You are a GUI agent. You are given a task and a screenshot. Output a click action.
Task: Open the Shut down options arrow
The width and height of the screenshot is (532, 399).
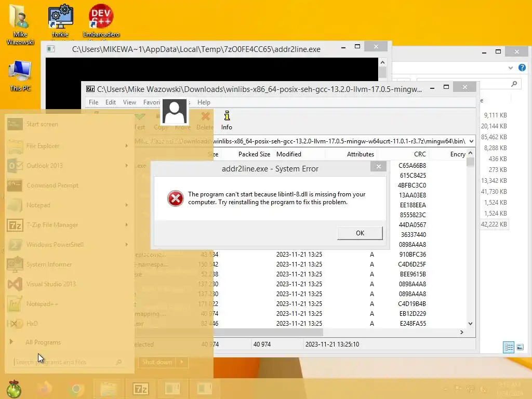(182, 362)
